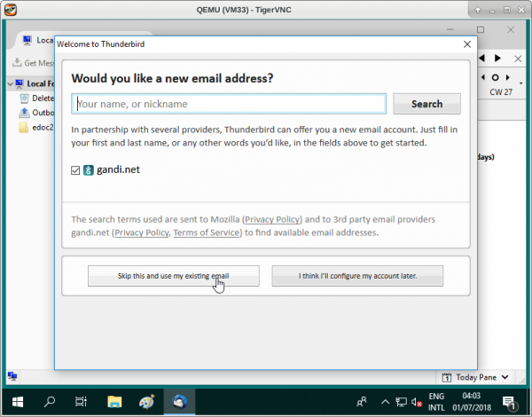532x417 pixels.
Task: Open the clock showing 04:03
Action: pyautogui.click(x=472, y=402)
